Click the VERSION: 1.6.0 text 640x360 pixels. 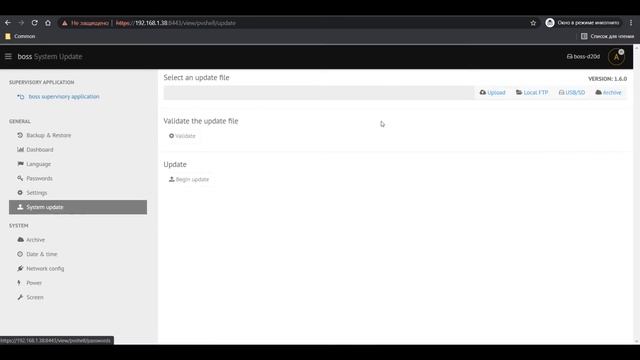click(x=607, y=79)
